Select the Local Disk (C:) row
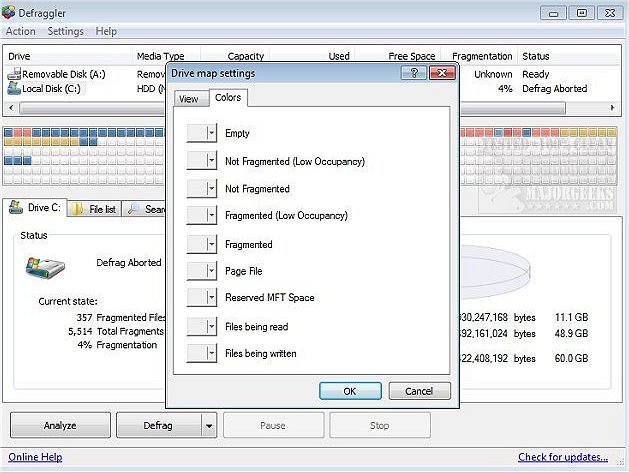Image resolution: width=629 pixels, height=473 pixels. click(313, 89)
